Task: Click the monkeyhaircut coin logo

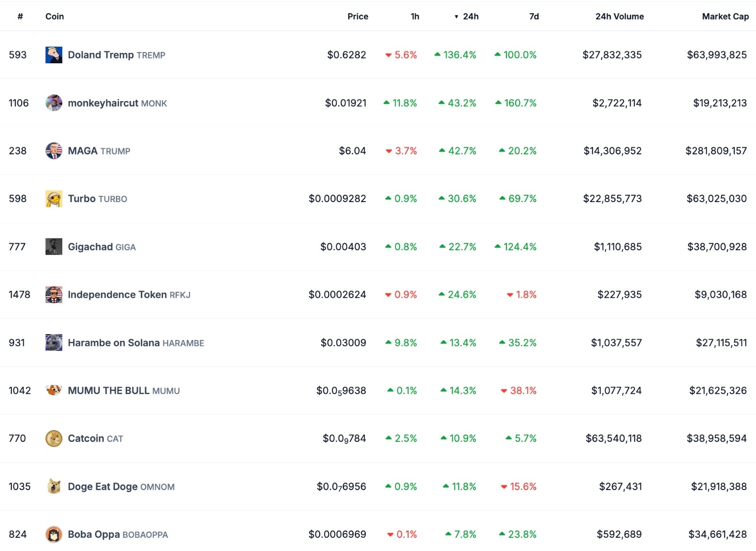Action: point(53,103)
